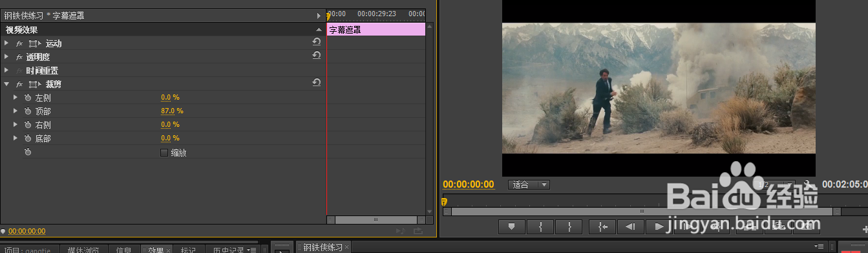Enable the 缩放 checkbox
This screenshot has width=868, height=253.
pyautogui.click(x=164, y=153)
